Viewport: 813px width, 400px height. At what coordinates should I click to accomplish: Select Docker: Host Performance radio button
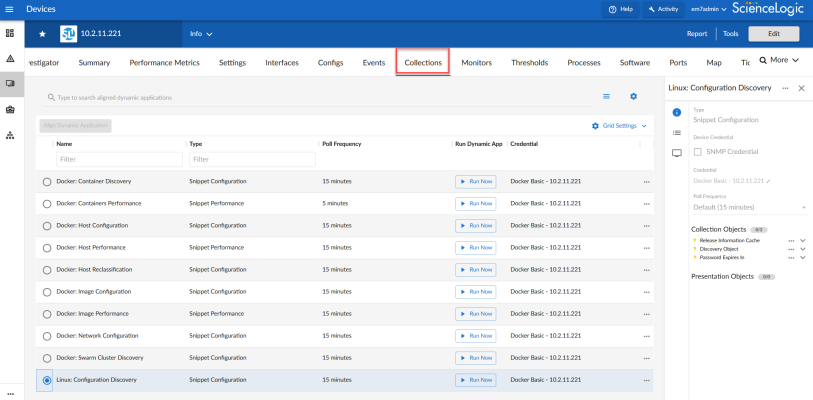pyautogui.click(x=47, y=247)
